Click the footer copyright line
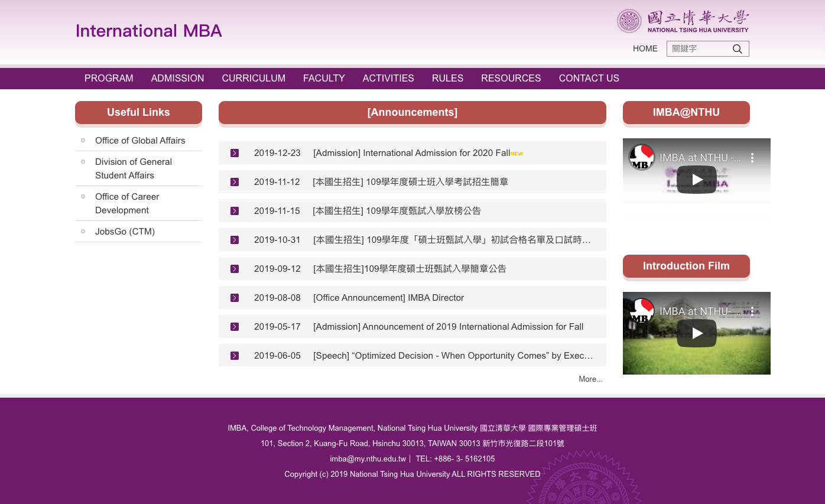This screenshot has height=504, width=825. [412, 474]
